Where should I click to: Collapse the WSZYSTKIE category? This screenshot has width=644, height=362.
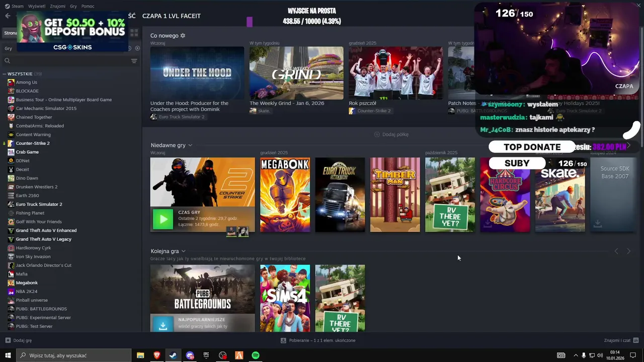coord(4,74)
